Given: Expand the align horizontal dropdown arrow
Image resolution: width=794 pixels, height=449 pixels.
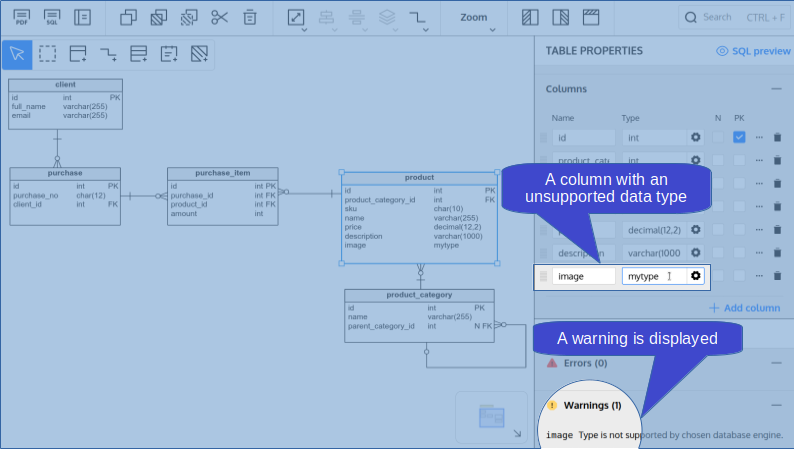Looking at the screenshot, I should pos(335,30).
